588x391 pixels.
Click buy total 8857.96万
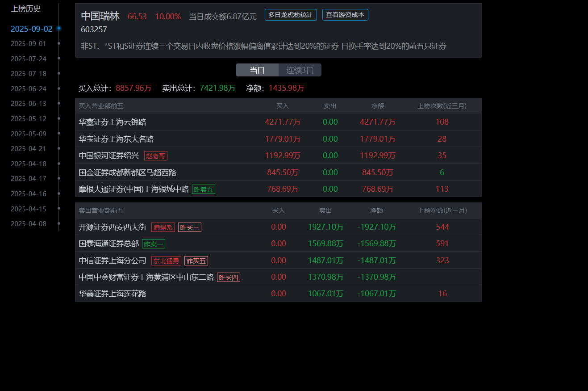pyautogui.click(x=133, y=88)
